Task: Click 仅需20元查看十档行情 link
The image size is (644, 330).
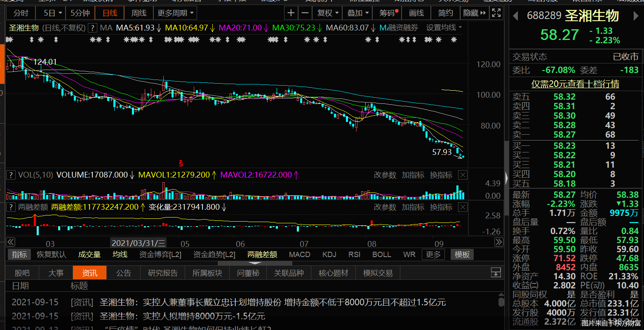Action: click(x=575, y=84)
